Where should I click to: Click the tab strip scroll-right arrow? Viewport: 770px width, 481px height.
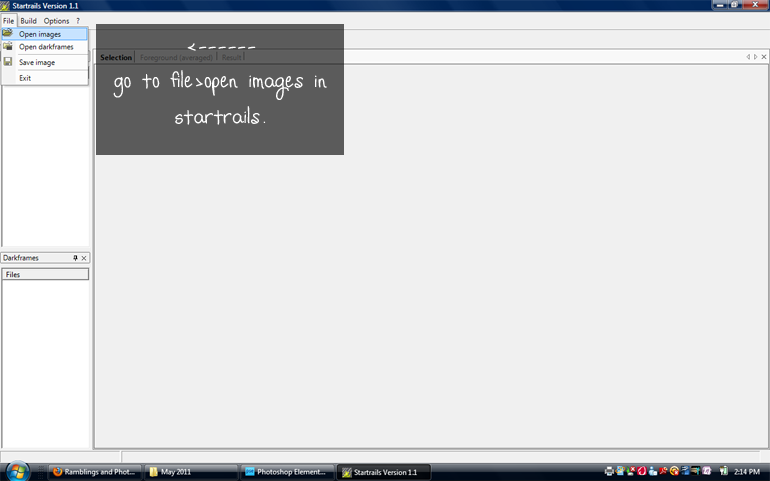tap(756, 57)
